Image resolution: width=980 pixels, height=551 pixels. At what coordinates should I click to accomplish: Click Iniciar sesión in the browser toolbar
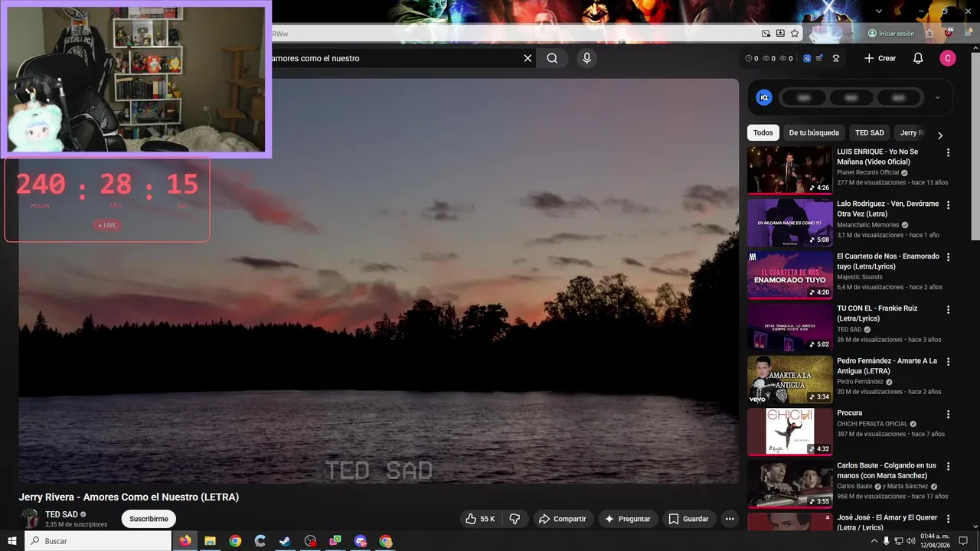(x=891, y=34)
